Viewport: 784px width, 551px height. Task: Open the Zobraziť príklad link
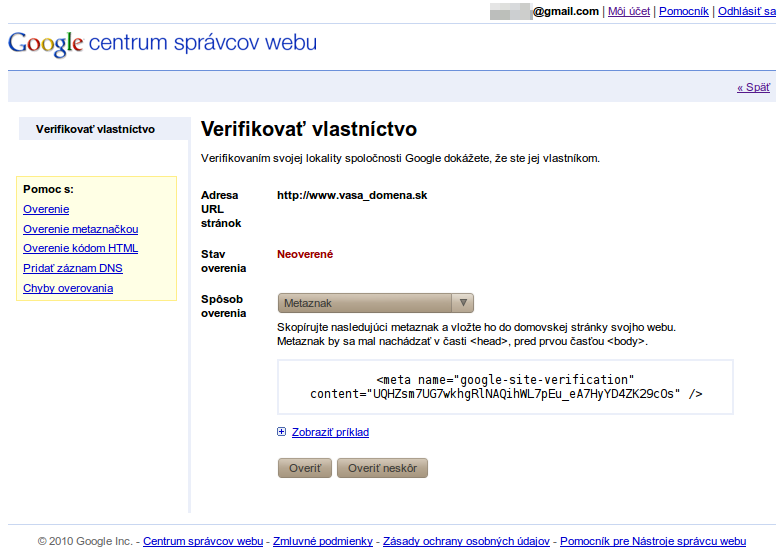tap(330, 432)
